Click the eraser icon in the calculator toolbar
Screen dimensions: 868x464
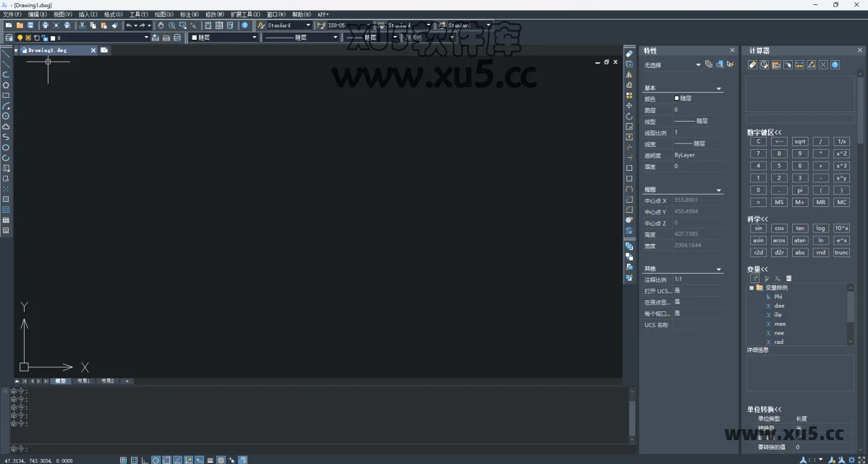[752, 64]
